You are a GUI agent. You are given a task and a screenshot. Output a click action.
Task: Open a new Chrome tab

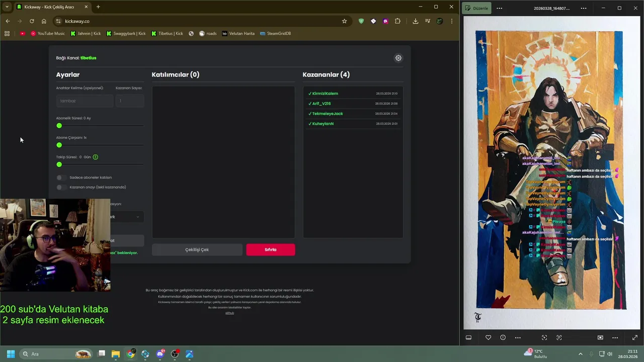(x=98, y=7)
